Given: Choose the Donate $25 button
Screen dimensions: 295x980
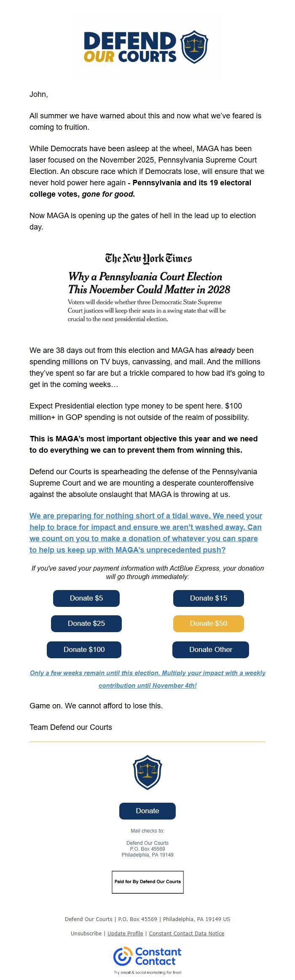Looking at the screenshot, I should pyautogui.click(x=86, y=623).
